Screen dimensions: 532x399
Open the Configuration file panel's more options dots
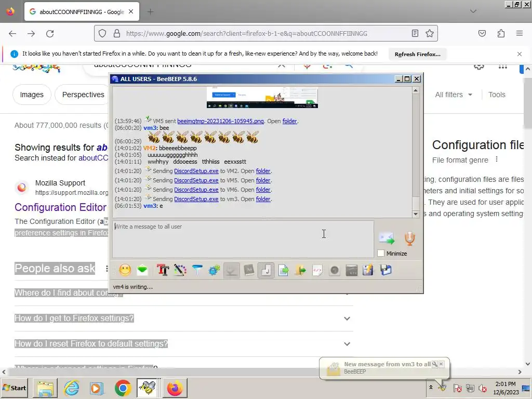pos(496,159)
